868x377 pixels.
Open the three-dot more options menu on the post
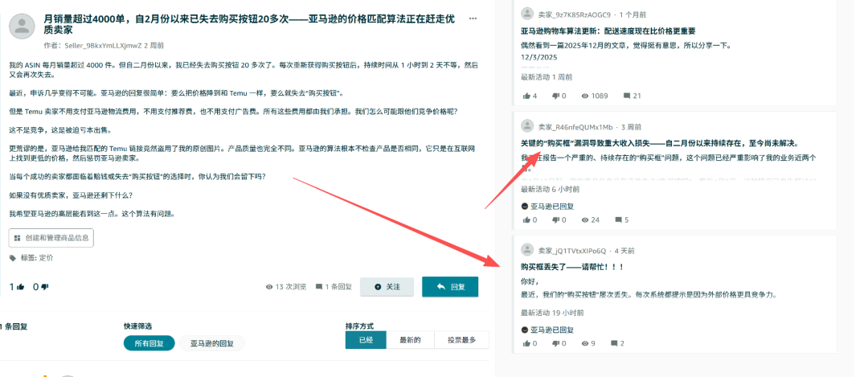click(473, 18)
